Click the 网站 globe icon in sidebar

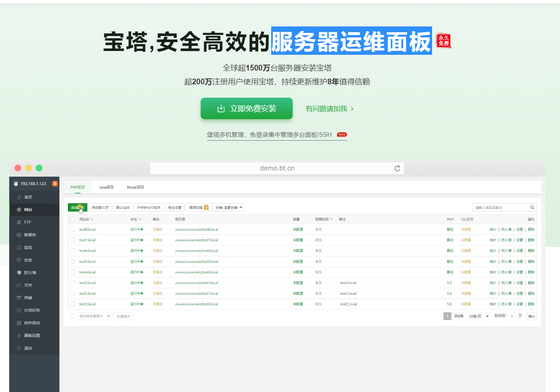19,210
